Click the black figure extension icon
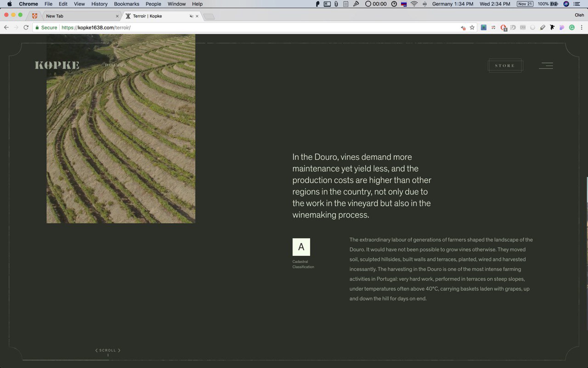588x368 pixels. [552, 28]
